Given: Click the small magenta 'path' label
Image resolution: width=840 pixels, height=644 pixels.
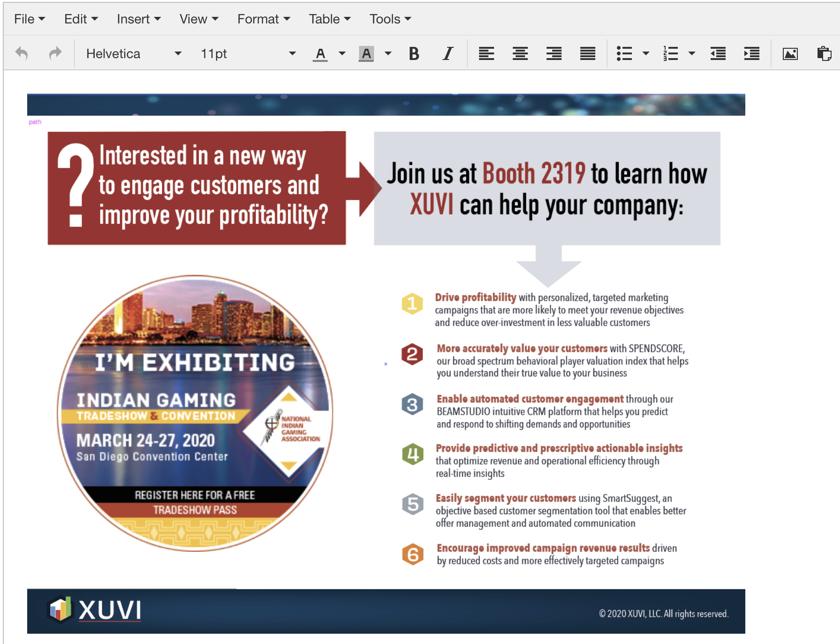Looking at the screenshot, I should coord(35,122).
